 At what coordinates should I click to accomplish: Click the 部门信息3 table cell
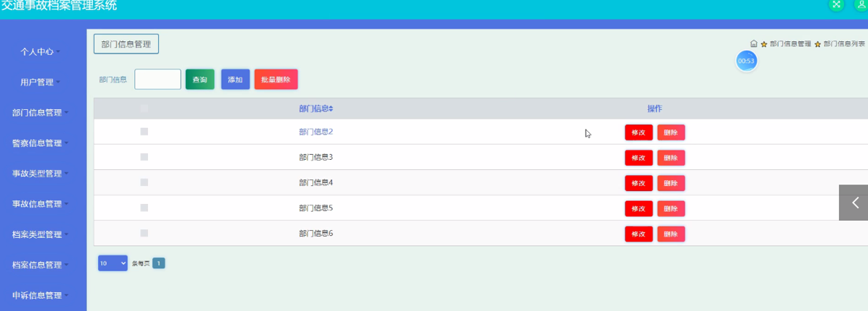pos(316,157)
